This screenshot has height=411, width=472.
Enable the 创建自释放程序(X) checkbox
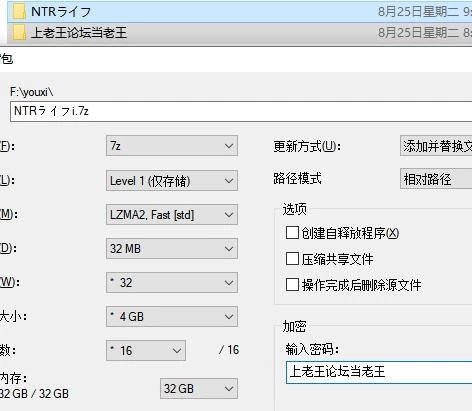292,233
